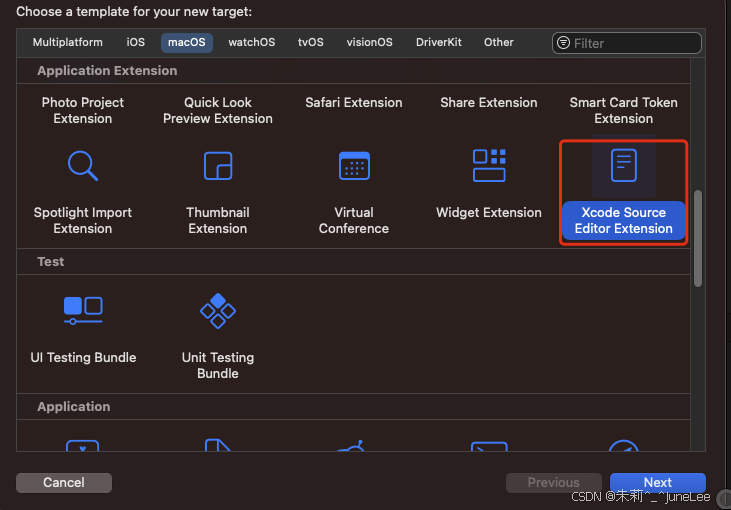Click the Cancel button
Viewport: 731px width, 510px height.
[64, 482]
